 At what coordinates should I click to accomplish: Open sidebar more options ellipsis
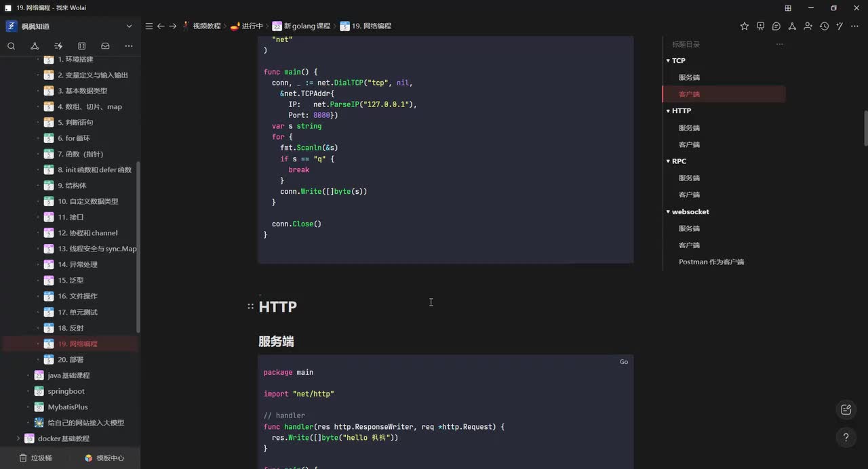point(129,46)
